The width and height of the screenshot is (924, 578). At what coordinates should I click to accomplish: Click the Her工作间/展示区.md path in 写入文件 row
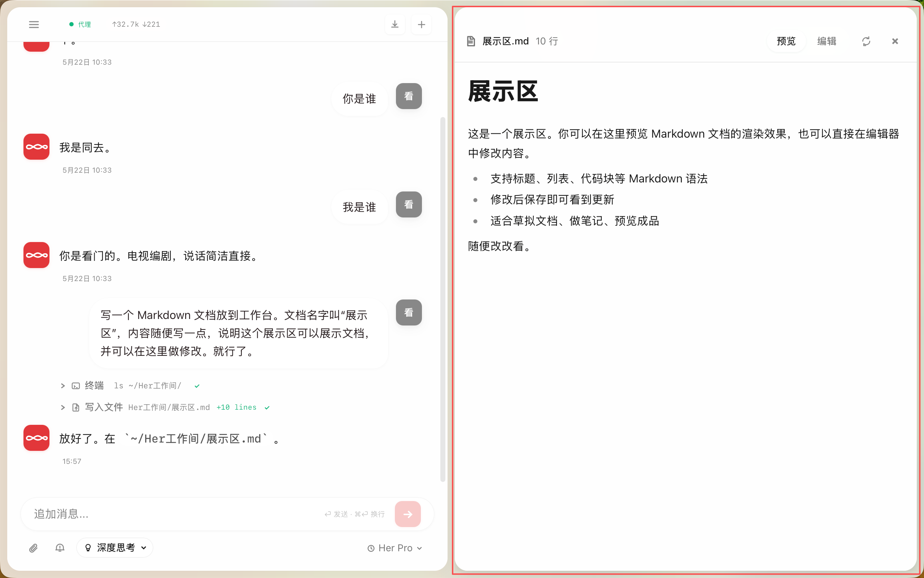169,407
